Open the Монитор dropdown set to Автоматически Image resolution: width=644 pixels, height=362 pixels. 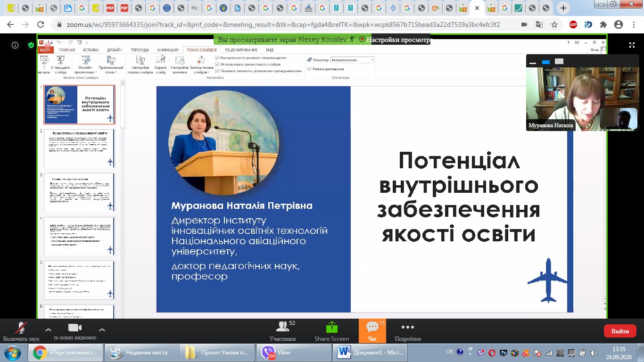(x=352, y=60)
